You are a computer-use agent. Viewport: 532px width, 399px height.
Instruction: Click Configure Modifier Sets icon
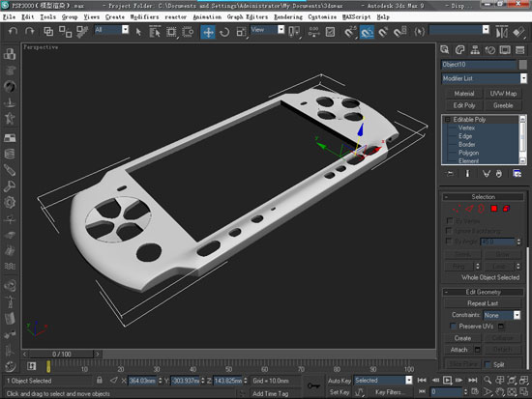(517, 174)
